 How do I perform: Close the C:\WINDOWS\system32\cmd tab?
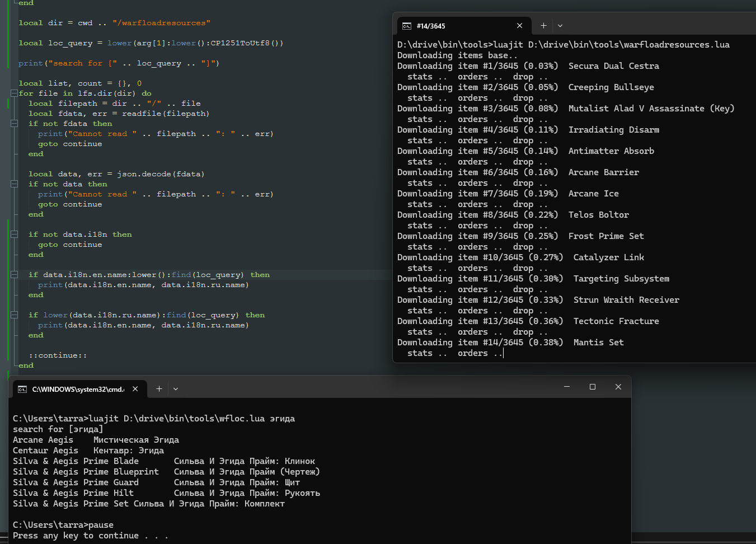click(135, 389)
